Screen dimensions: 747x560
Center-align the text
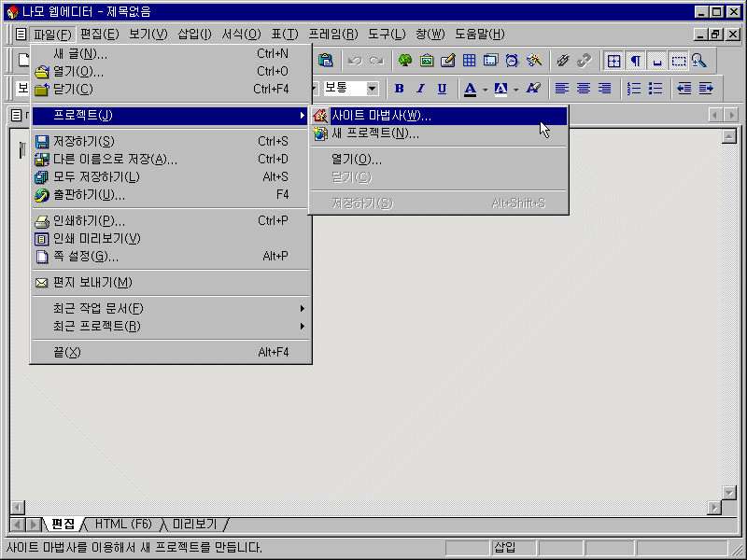pyautogui.click(x=584, y=88)
